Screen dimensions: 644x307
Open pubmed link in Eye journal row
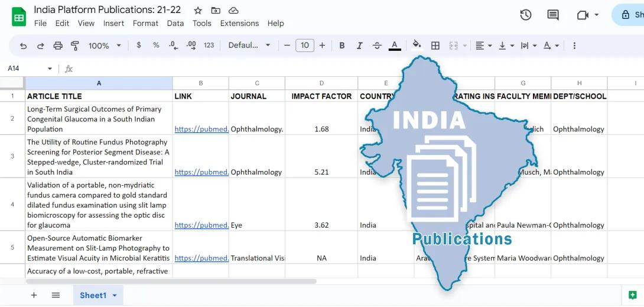pyautogui.click(x=201, y=225)
